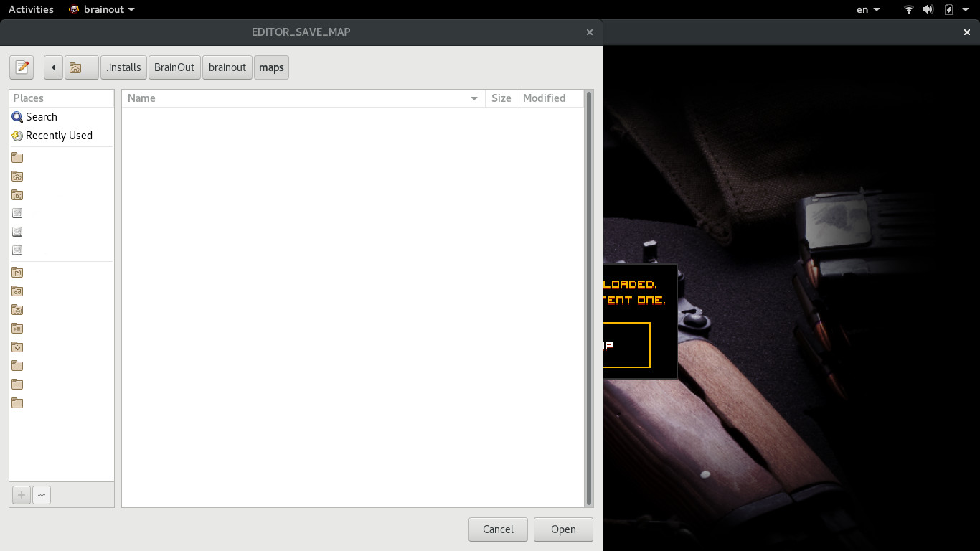980x551 pixels.
Task: Remove bookmark with the minus button
Action: (42, 495)
